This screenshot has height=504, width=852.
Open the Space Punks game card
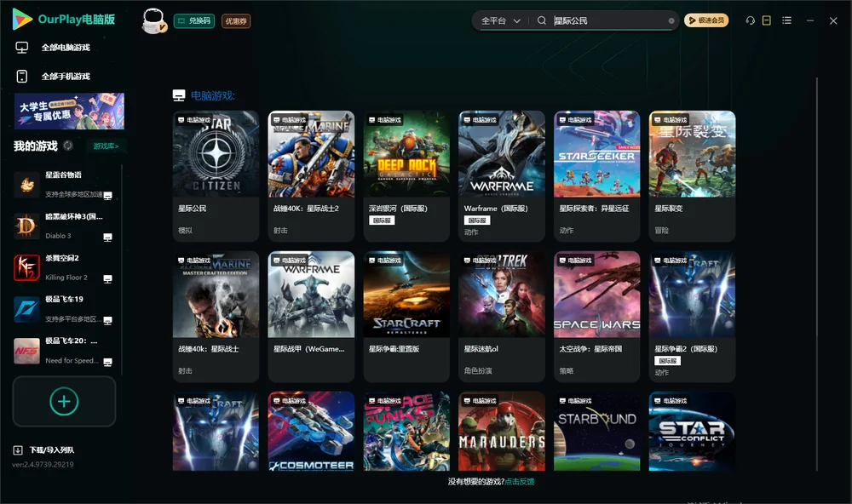point(406,432)
